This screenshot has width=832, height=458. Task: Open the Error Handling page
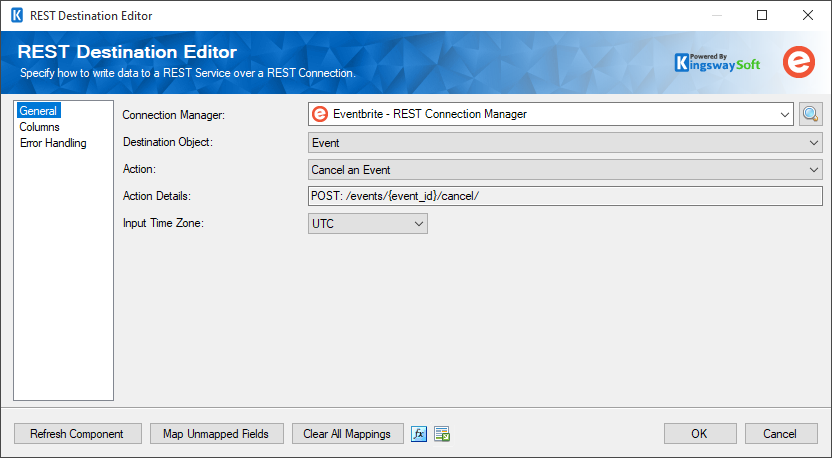tap(53, 143)
